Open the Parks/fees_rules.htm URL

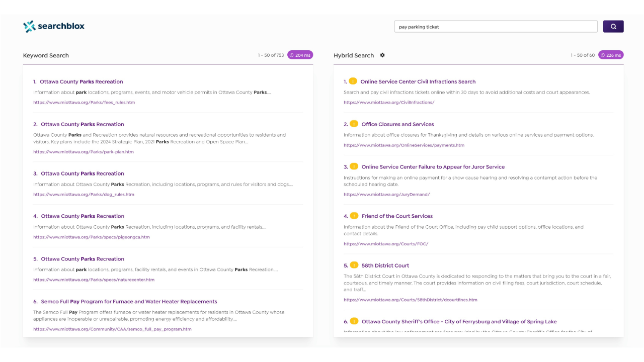(84, 103)
